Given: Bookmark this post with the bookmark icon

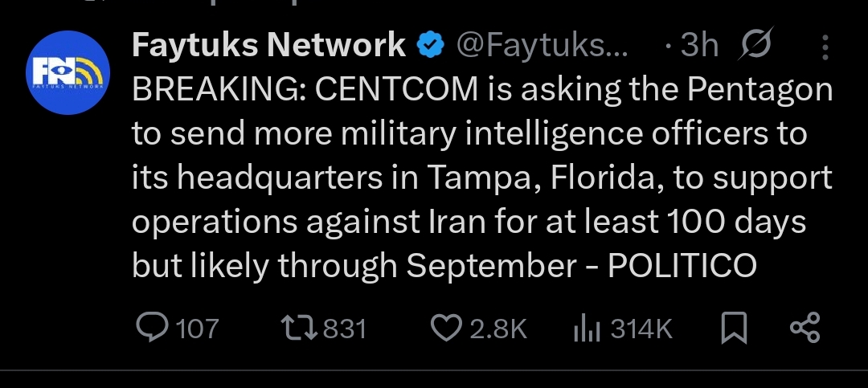Looking at the screenshot, I should pos(733,329).
